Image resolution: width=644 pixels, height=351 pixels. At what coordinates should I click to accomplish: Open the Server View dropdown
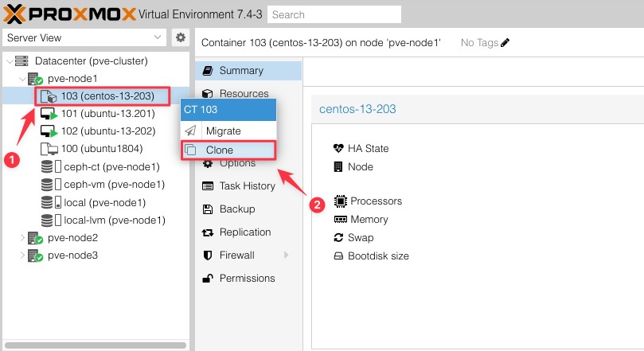pos(84,37)
